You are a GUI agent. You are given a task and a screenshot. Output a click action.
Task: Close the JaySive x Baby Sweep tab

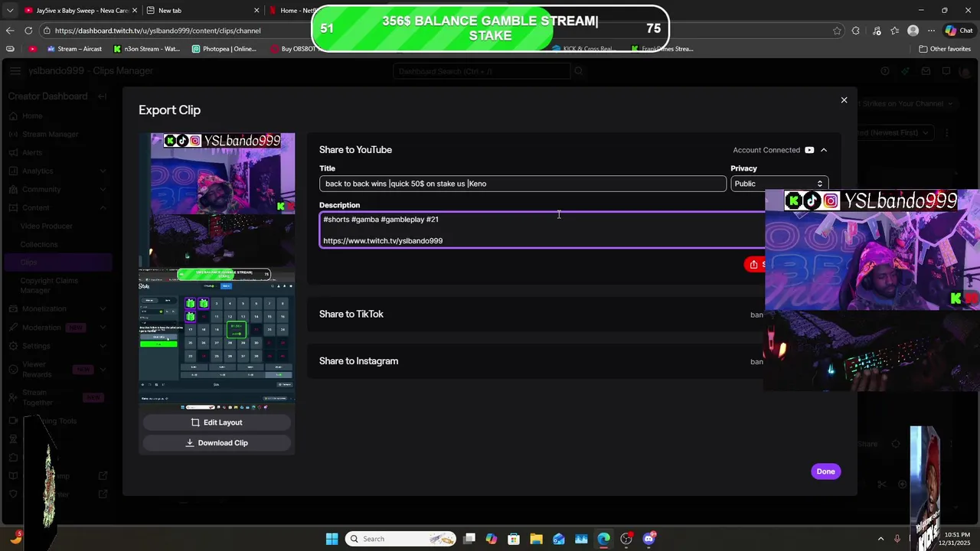click(133, 11)
